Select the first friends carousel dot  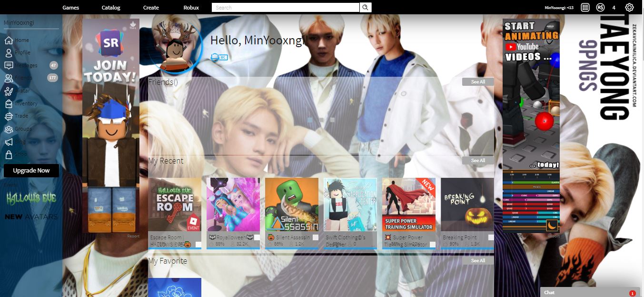tap(310, 120)
